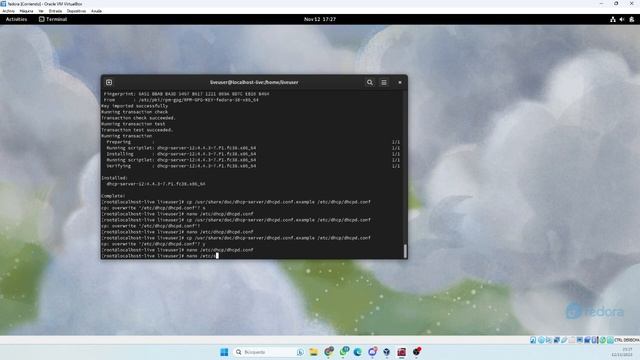Viewport: 640px width, 360px height.
Task: Open the black and red circle taskbar icon
Action: click(417, 352)
